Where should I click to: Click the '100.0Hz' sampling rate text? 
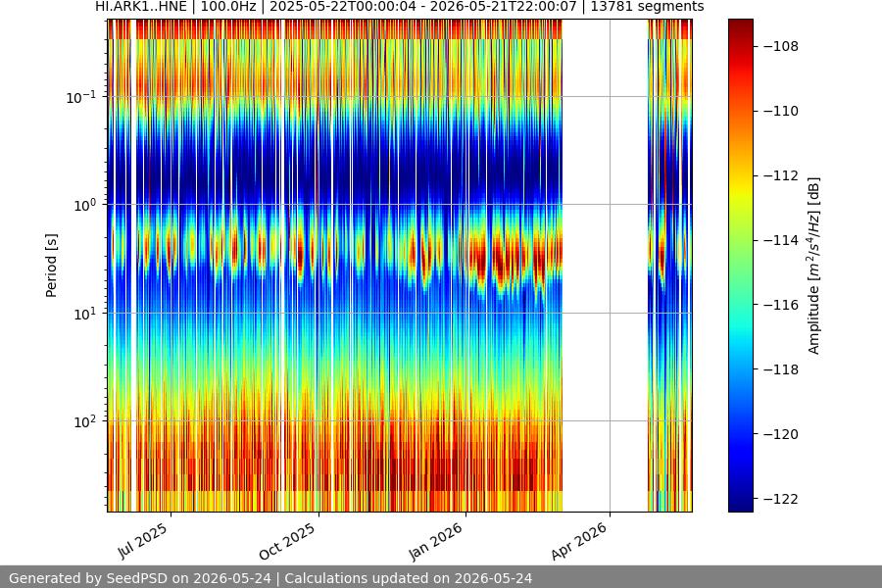(x=228, y=7)
